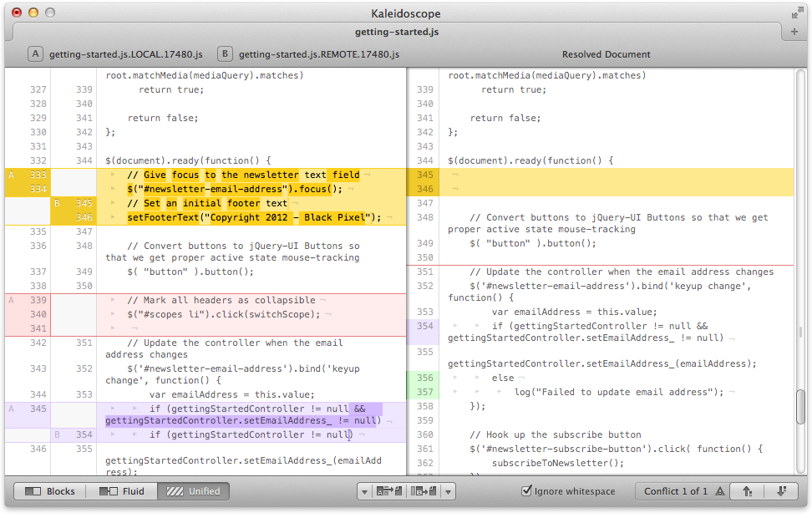Screen dimensions: 812x518
Task: Click the 'Set an initial footer text' comment
Action: point(207,203)
